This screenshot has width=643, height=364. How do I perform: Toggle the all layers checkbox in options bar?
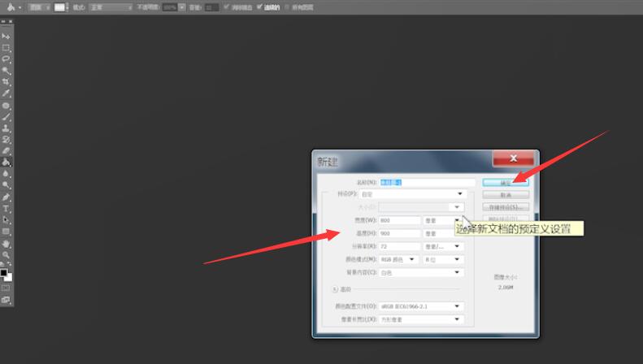point(287,7)
